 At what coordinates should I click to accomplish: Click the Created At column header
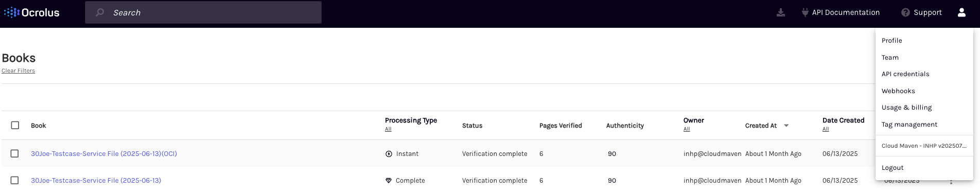click(x=761, y=126)
